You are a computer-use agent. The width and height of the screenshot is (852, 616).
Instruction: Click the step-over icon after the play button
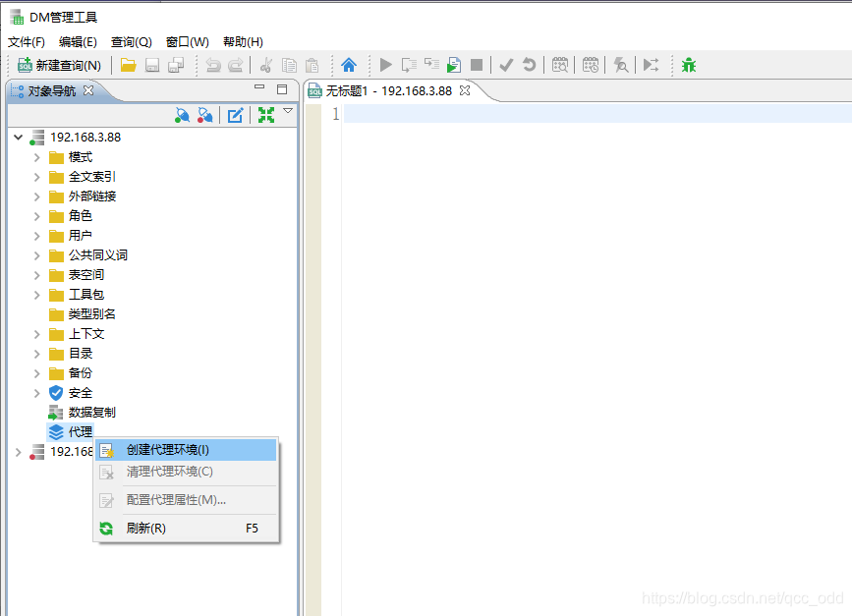click(x=409, y=65)
